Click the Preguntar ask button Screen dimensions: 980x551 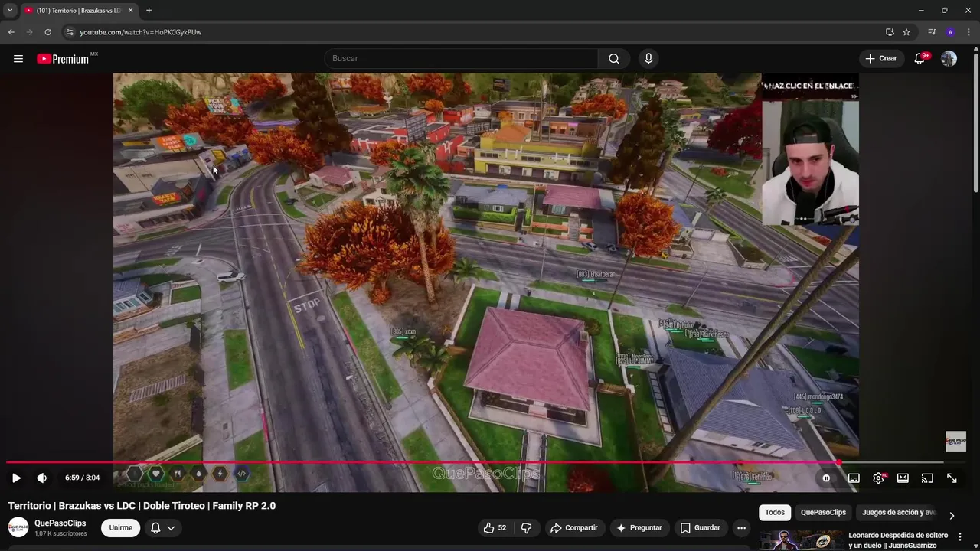[639, 528]
